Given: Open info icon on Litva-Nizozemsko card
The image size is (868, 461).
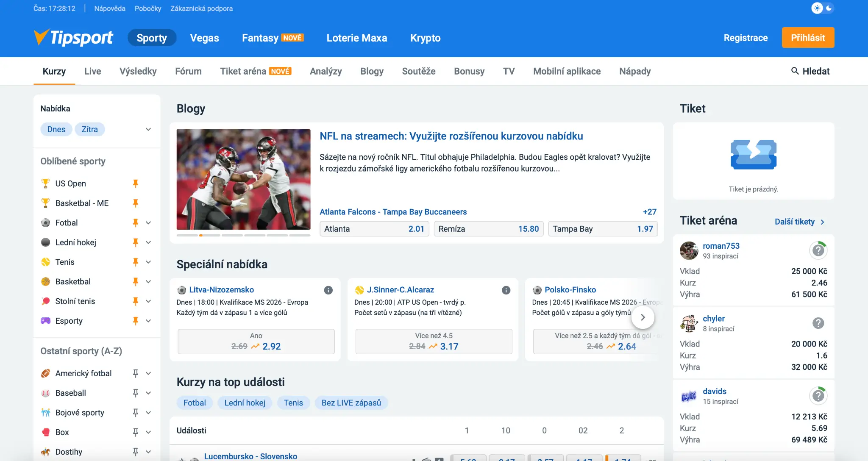Looking at the screenshot, I should 328,290.
